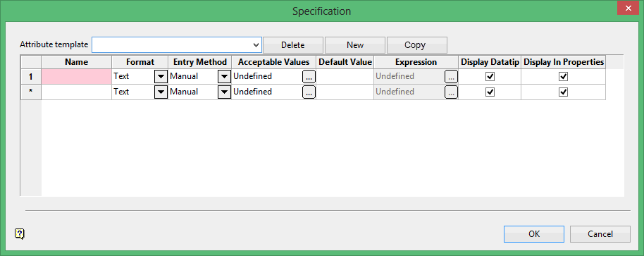Open Format dropdown arrow in row 1

161,76
